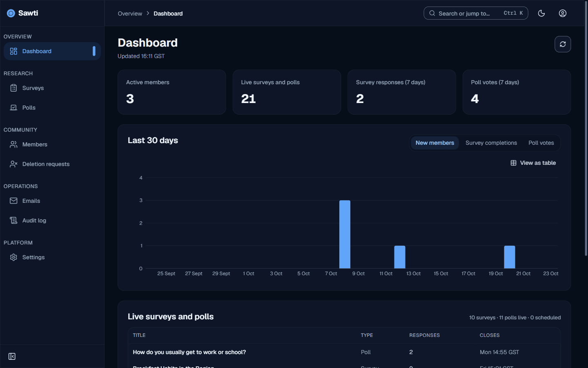Screen dimensions: 588x368
Task: Click the Dashboard breadcrumb text
Action: (168, 13)
